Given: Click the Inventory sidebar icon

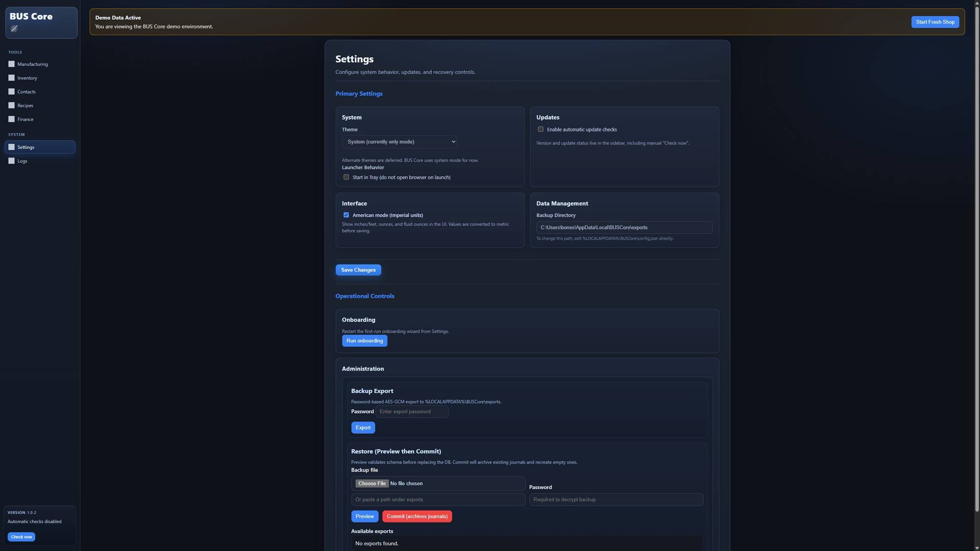Looking at the screenshot, I should coord(11,78).
